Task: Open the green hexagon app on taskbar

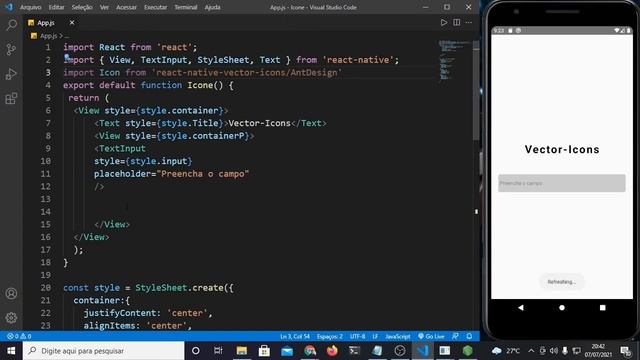Action: (467, 351)
